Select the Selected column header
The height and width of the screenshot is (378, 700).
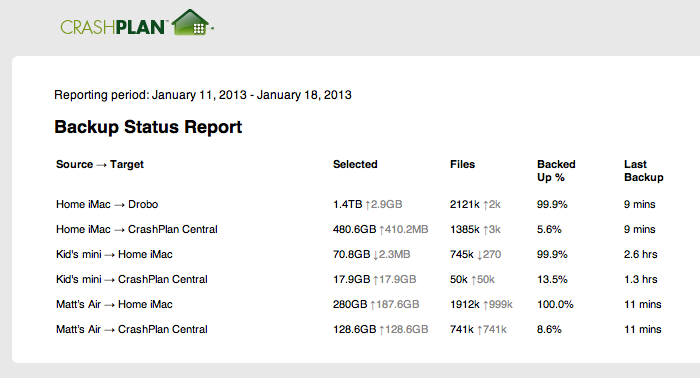coord(355,164)
